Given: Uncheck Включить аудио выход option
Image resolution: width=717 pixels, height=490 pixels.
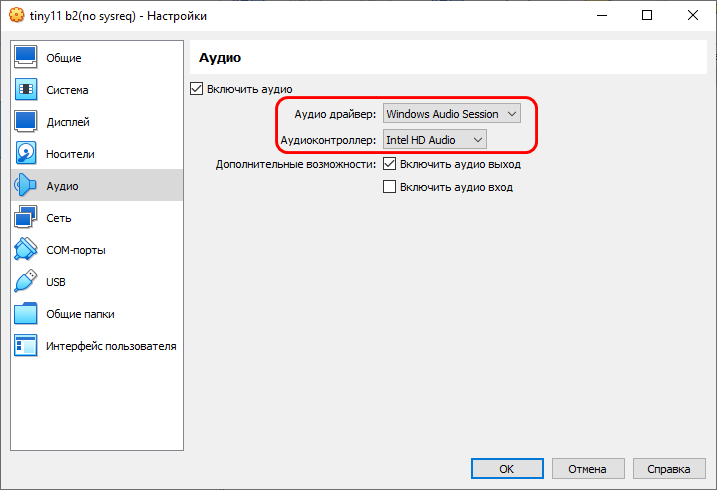Looking at the screenshot, I should [x=391, y=164].
